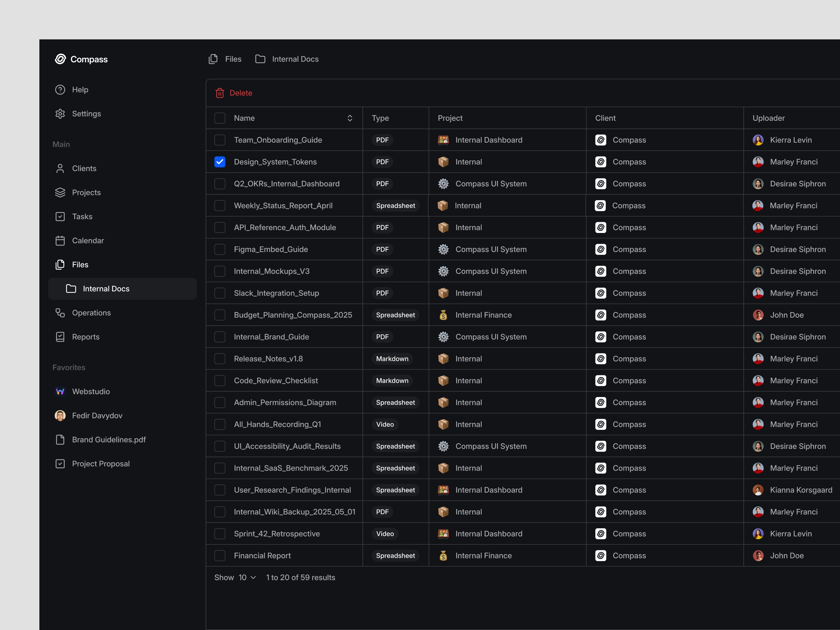Toggle the select-all checkbox in the header
This screenshot has width=840, height=630.
pos(220,118)
